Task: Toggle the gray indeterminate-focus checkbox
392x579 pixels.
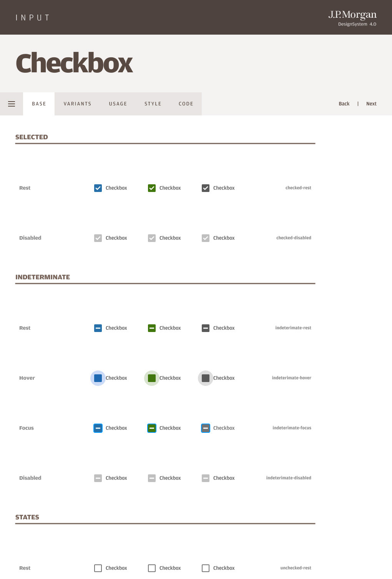Action: [206, 428]
